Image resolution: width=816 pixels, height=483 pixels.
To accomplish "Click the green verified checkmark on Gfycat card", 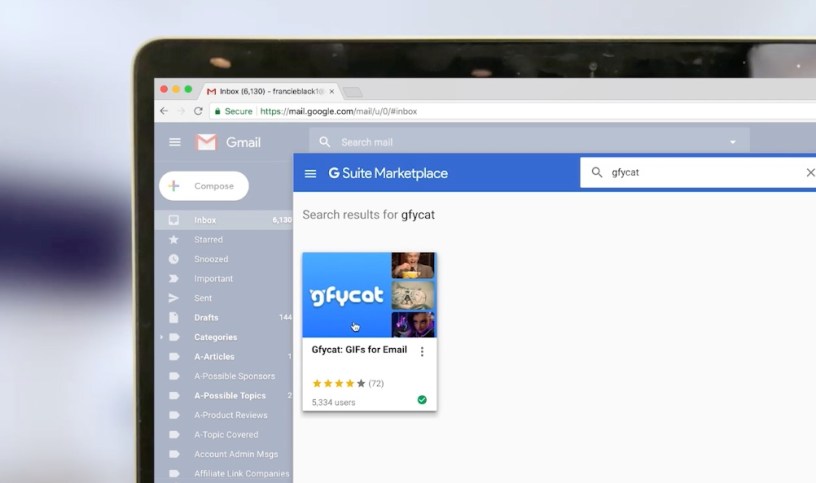I will click(422, 400).
